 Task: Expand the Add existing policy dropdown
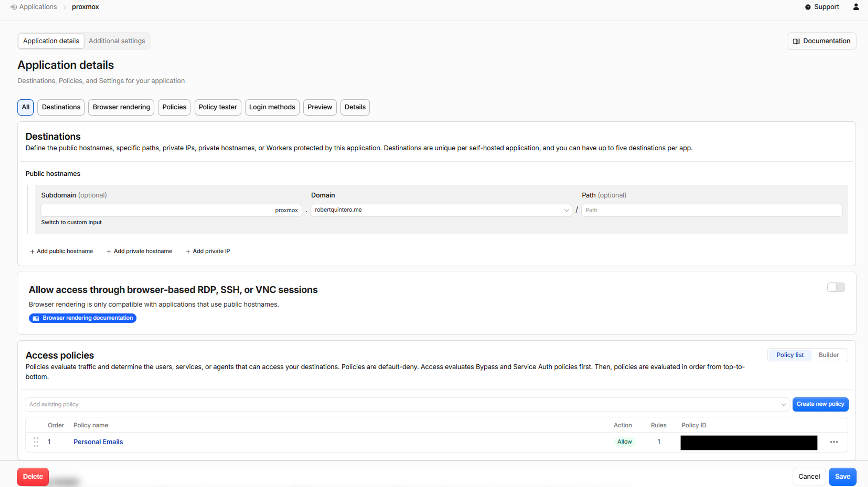point(407,404)
